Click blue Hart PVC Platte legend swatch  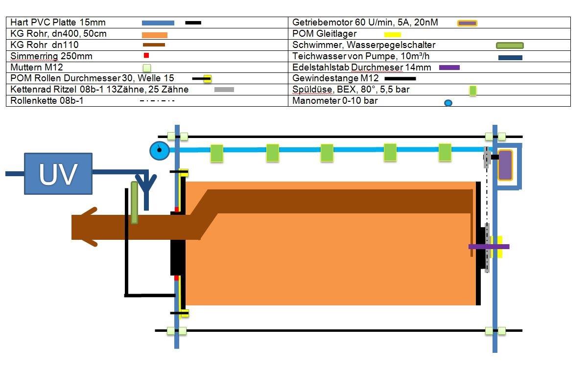[x=158, y=23]
